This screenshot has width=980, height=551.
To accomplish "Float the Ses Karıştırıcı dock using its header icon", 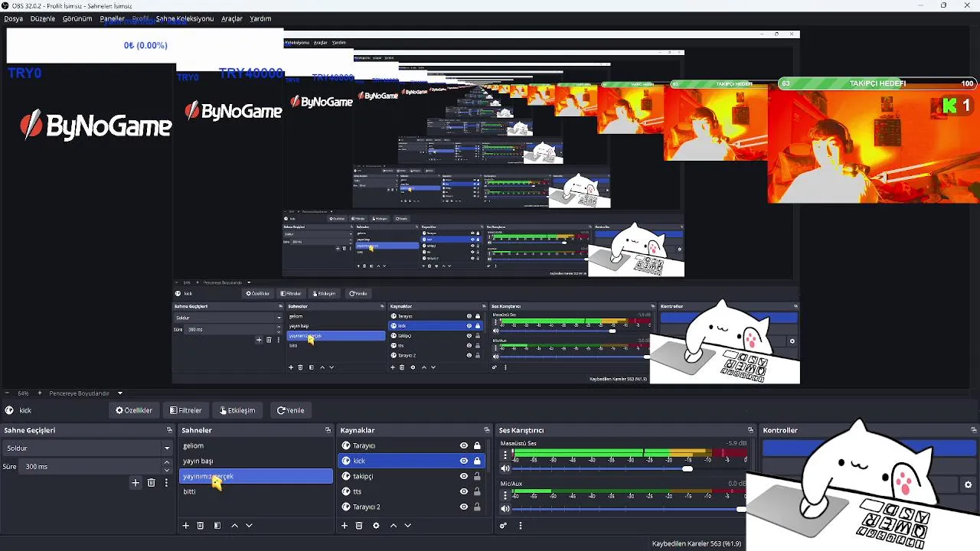I will (750, 430).
